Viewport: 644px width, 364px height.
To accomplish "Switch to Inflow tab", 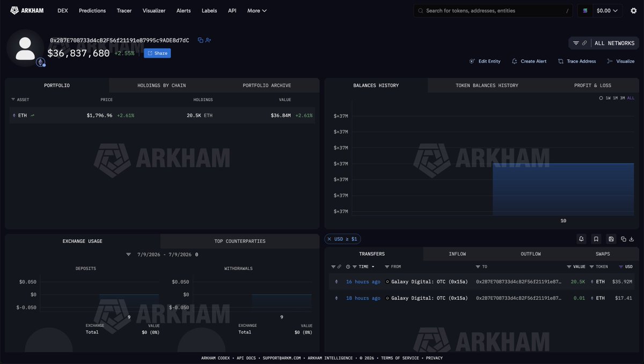I will (x=457, y=254).
